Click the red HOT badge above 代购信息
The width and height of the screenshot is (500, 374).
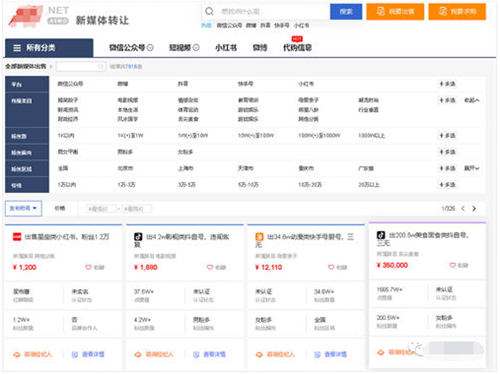(x=297, y=39)
